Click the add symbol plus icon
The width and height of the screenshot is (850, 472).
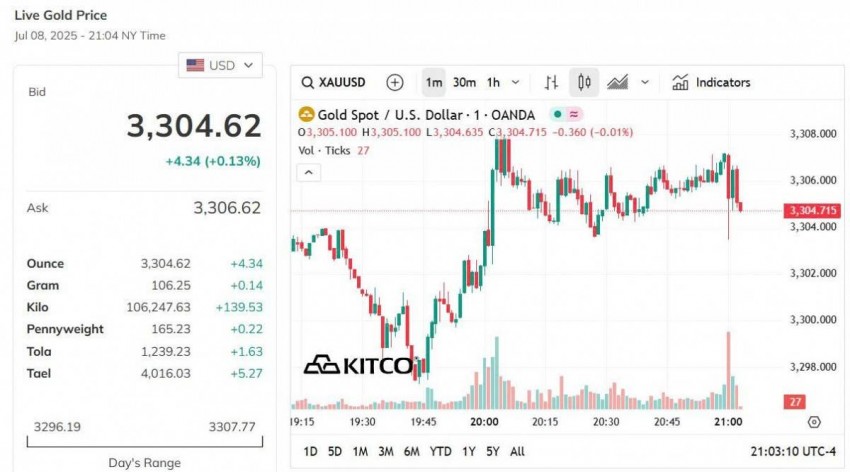[x=395, y=82]
